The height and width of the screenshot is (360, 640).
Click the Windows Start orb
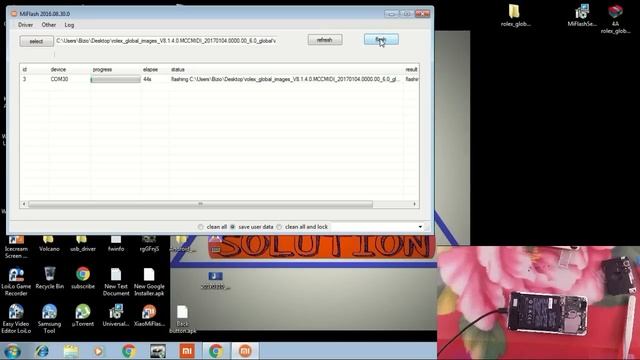(x=12, y=351)
